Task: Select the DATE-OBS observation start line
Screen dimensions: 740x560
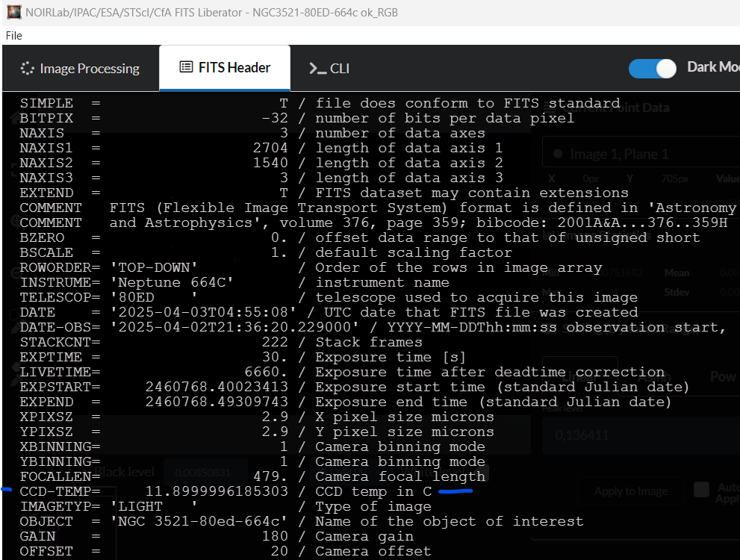Action: (x=373, y=327)
